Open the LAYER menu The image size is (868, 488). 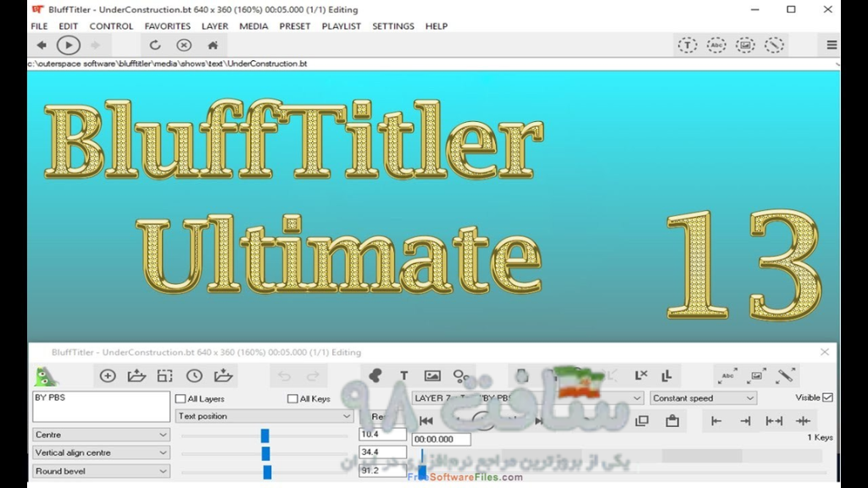click(x=214, y=26)
